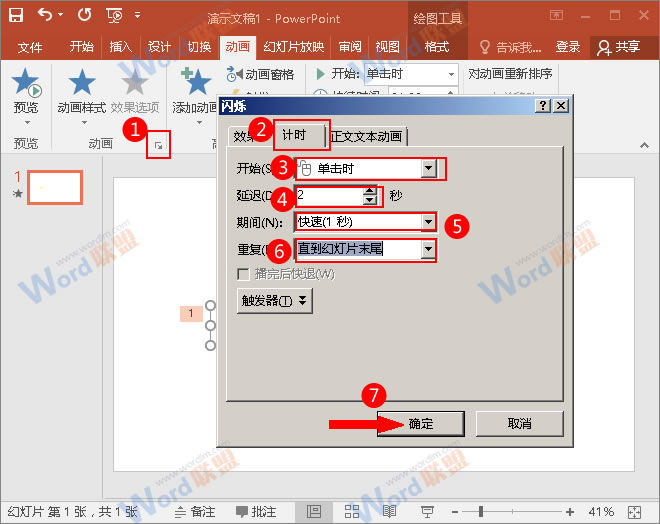
Task: Click the Preview animation star icon
Action: coord(25,84)
